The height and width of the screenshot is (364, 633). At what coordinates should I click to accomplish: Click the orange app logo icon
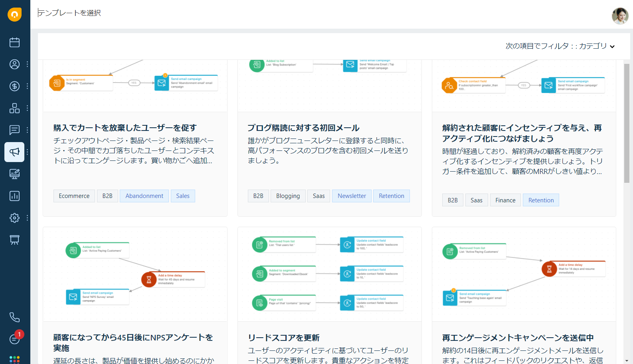[x=15, y=14]
